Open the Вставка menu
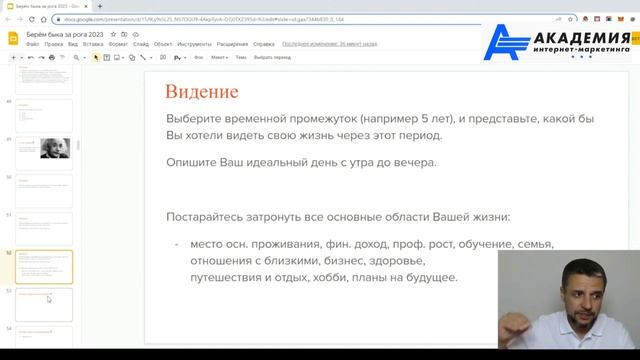Screen dimensions: 640x360 93,44
